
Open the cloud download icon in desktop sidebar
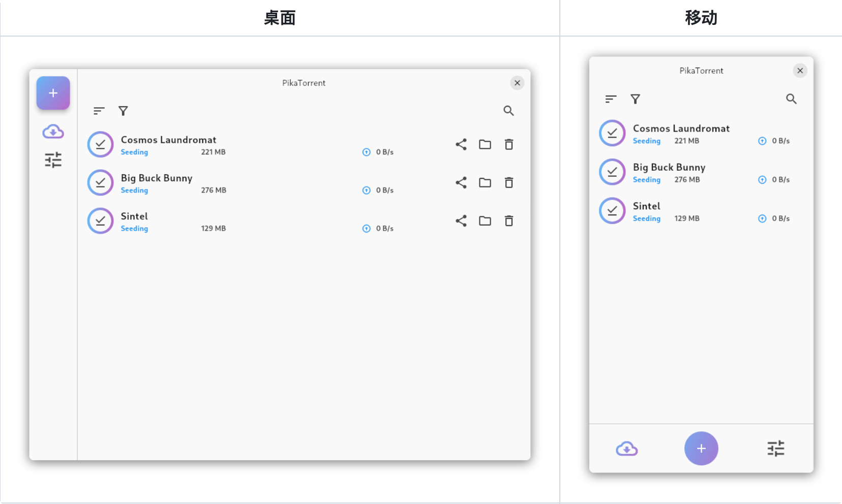pyautogui.click(x=53, y=132)
